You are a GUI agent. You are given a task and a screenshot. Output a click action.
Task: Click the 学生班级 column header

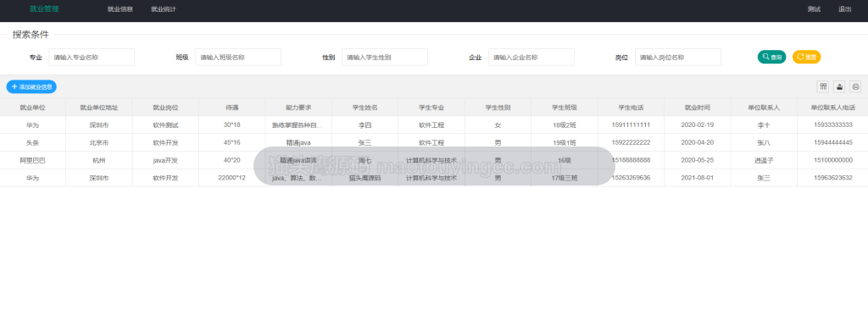pyautogui.click(x=565, y=108)
